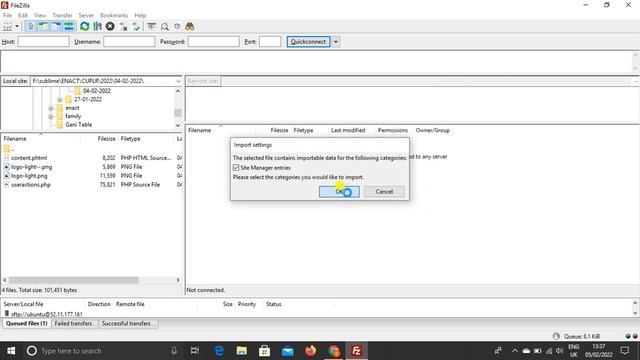Sort remote files by Owner/Group column
This screenshot has height=360, width=640.
coord(432,130)
